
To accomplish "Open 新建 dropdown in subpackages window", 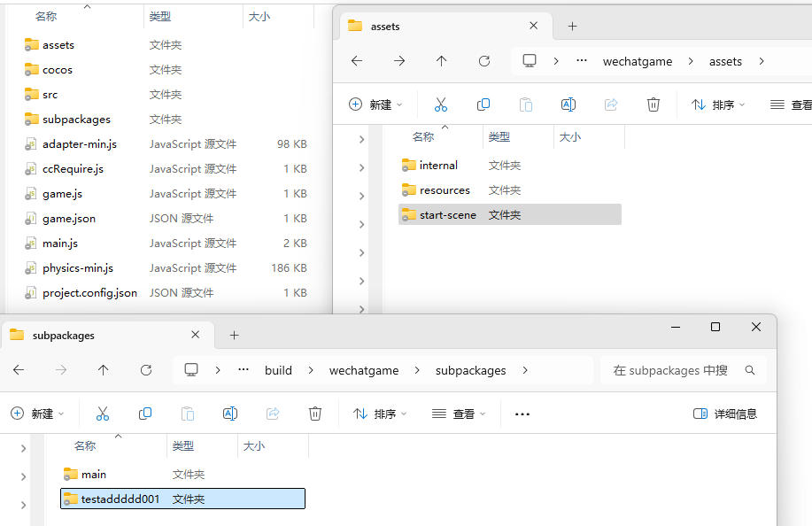I will [x=37, y=414].
